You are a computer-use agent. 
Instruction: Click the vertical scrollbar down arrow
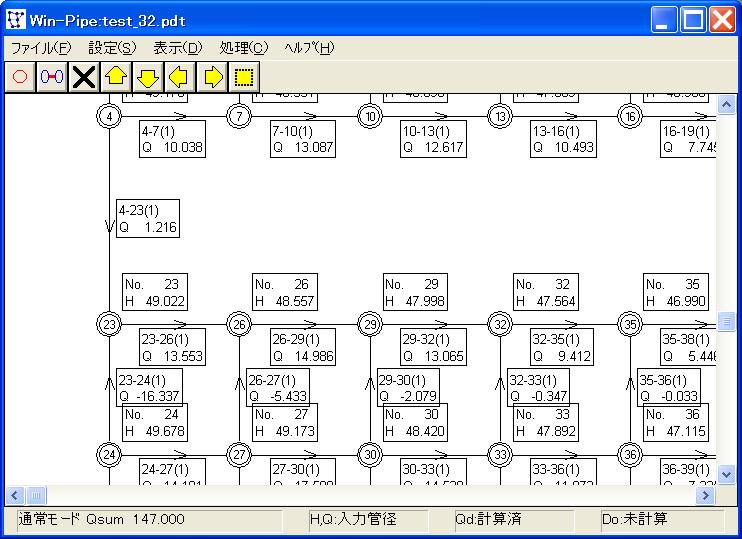coord(726,475)
